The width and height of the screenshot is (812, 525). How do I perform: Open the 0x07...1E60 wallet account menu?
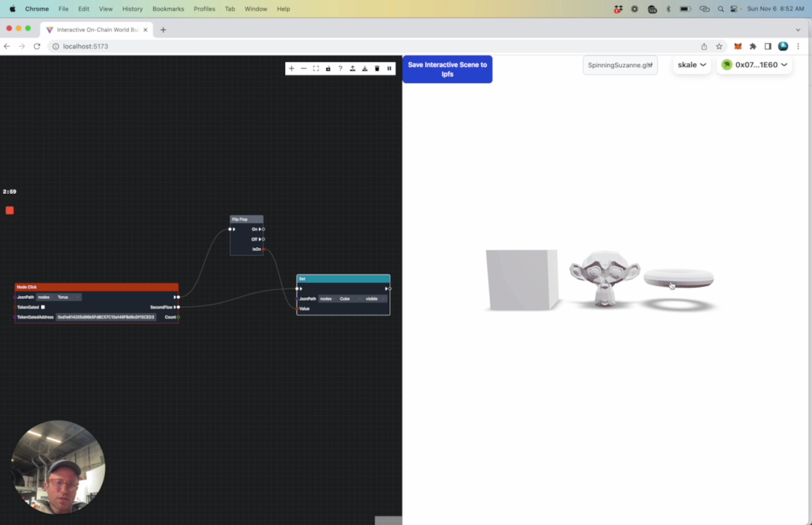click(754, 65)
